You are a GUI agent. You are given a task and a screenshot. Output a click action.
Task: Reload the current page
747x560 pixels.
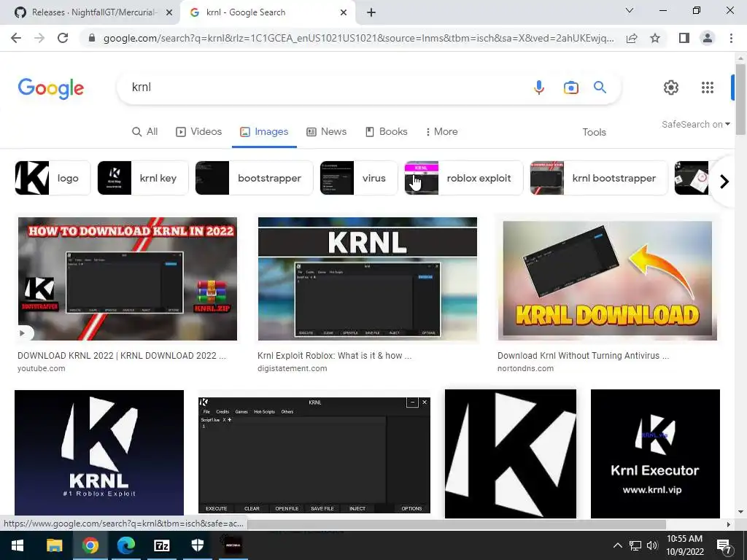[x=63, y=38]
